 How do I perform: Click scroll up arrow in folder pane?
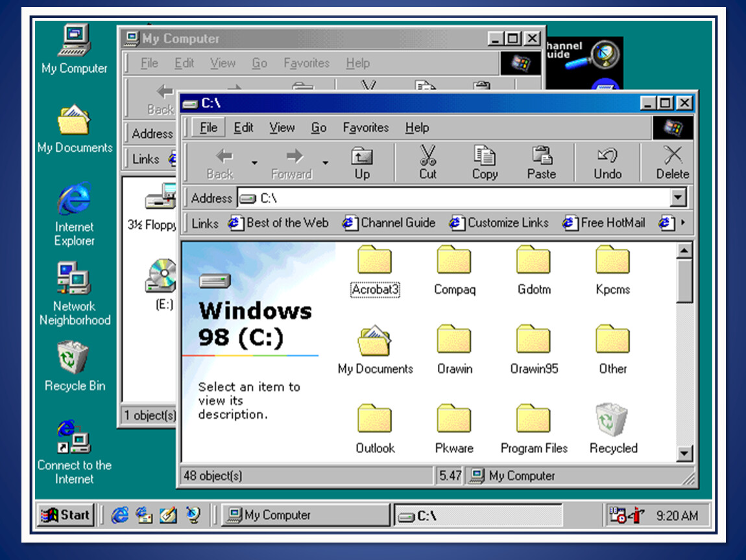tap(684, 250)
